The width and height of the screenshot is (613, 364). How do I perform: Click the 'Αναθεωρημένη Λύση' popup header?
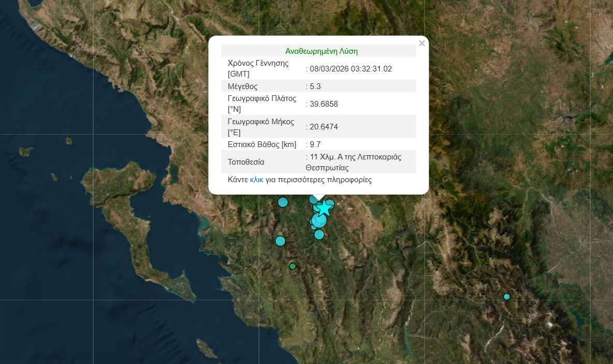point(321,51)
